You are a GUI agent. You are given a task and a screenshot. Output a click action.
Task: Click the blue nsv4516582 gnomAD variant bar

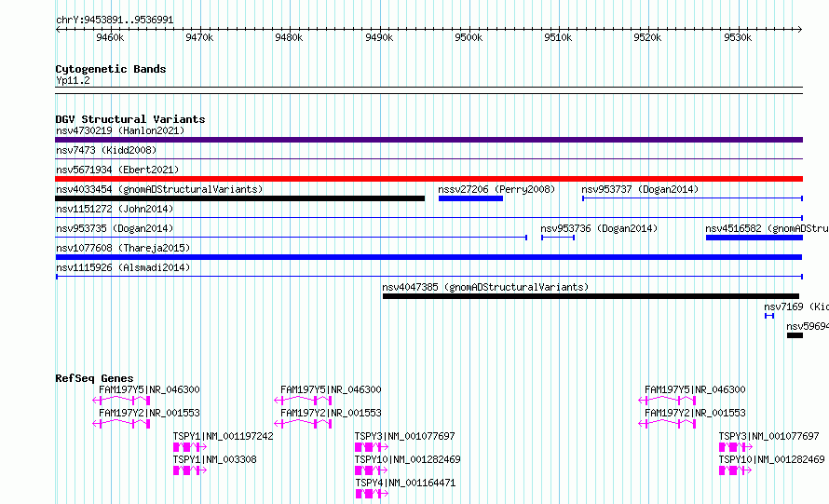click(754, 238)
